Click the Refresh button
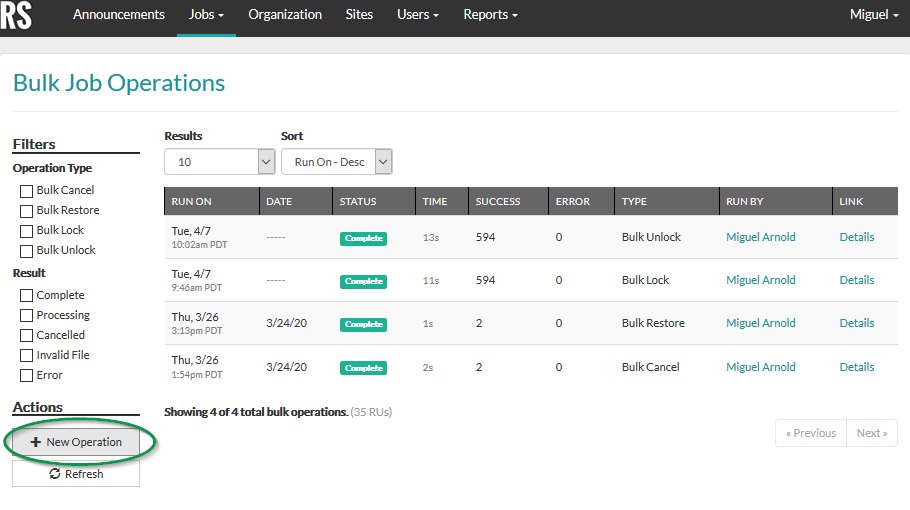 point(76,474)
